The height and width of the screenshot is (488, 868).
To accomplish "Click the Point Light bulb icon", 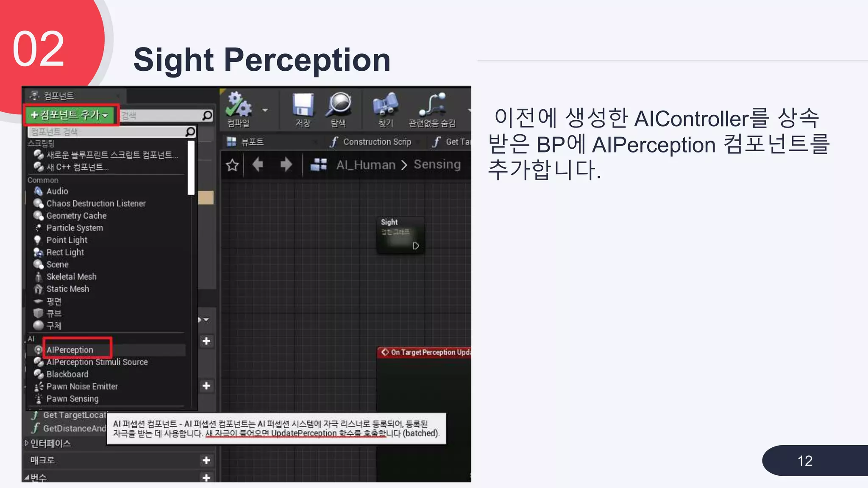I will tap(38, 240).
